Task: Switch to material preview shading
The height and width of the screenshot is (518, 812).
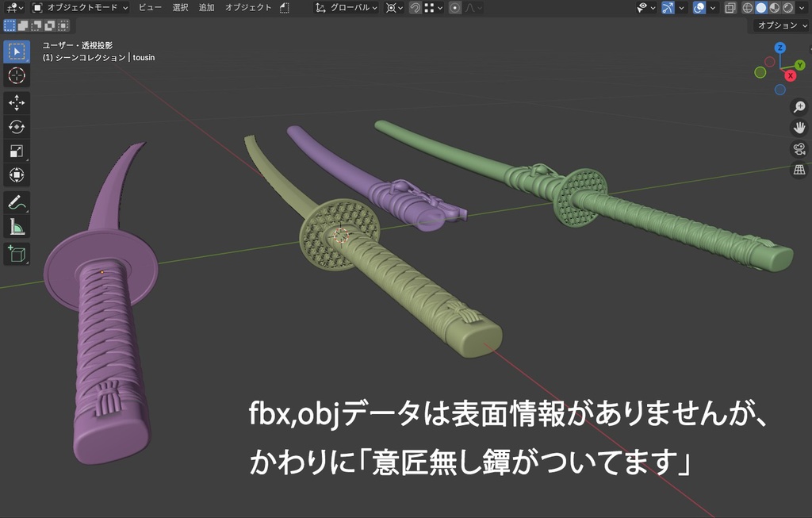Action: tap(775, 8)
